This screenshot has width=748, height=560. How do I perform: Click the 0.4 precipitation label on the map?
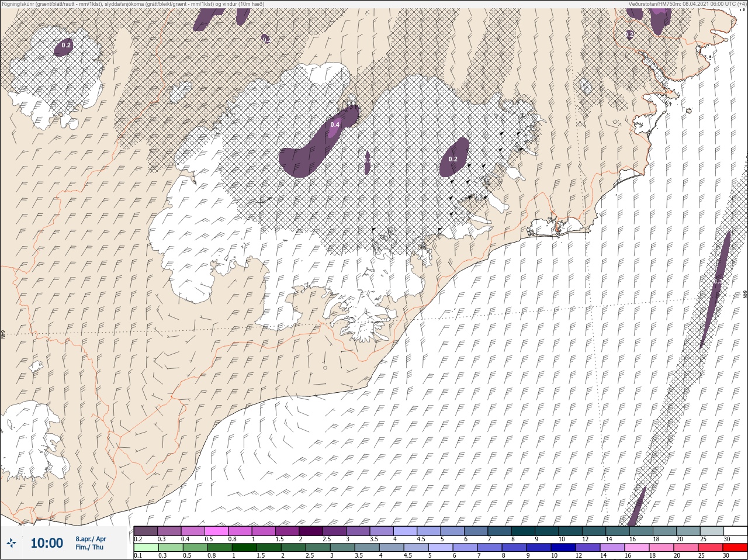click(x=335, y=125)
